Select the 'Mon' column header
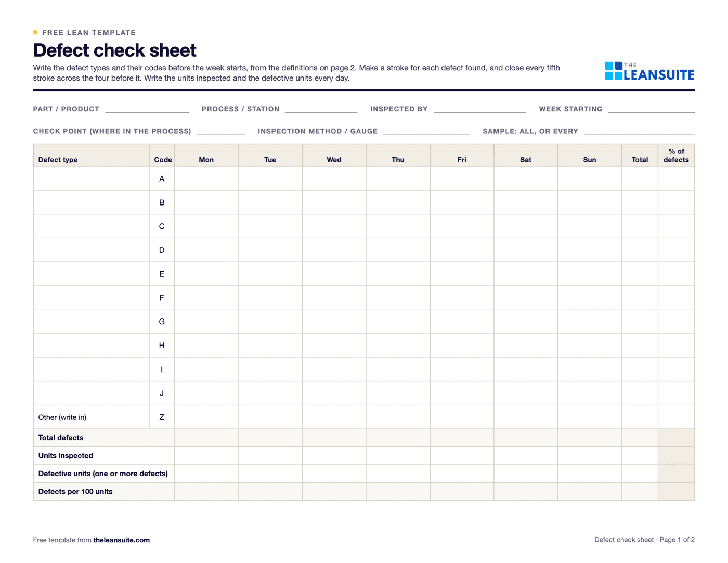 (206, 156)
